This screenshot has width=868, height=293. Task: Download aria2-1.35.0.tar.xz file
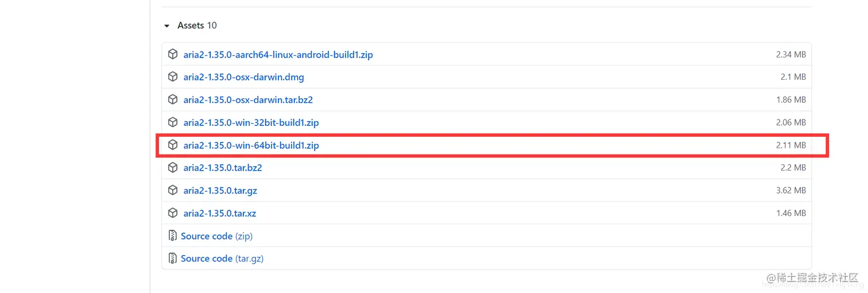pos(220,213)
